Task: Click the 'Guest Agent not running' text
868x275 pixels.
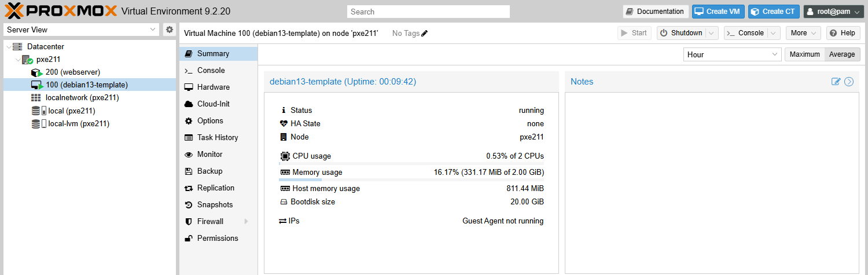Action: (503, 221)
